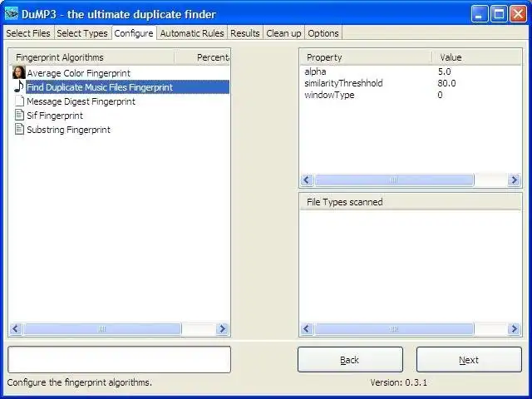
Task: Click the empty text field below algorithms list
Action: coord(119,359)
